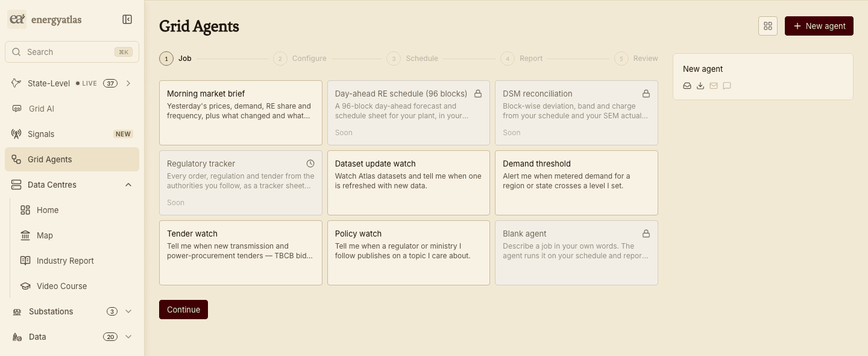Click the 20 count badge on Data
868x356 pixels.
tap(110, 337)
